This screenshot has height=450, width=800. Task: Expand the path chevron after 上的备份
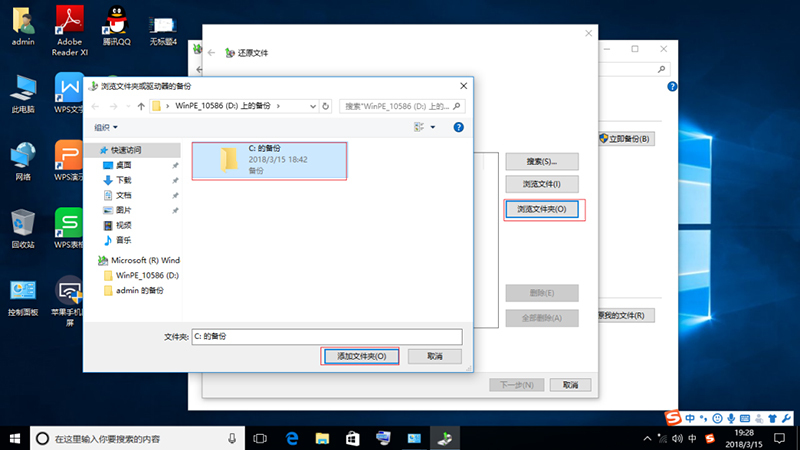click(278, 106)
